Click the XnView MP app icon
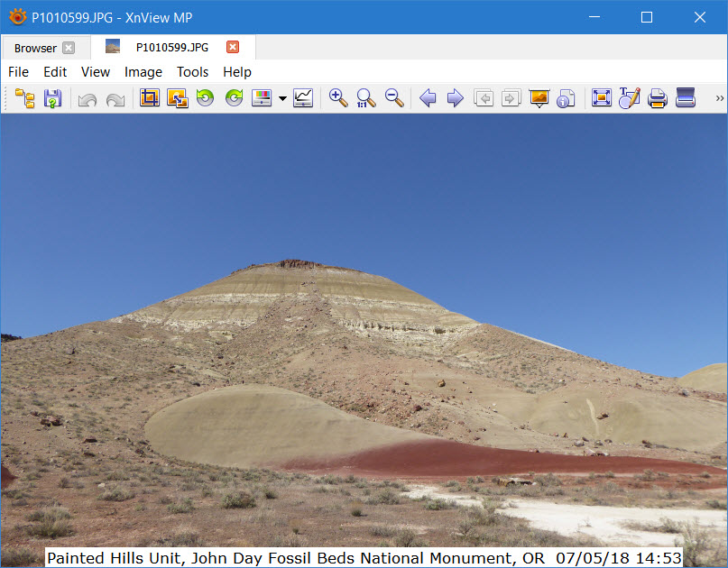The width and height of the screenshot is (728, 568). coord(17,17)
